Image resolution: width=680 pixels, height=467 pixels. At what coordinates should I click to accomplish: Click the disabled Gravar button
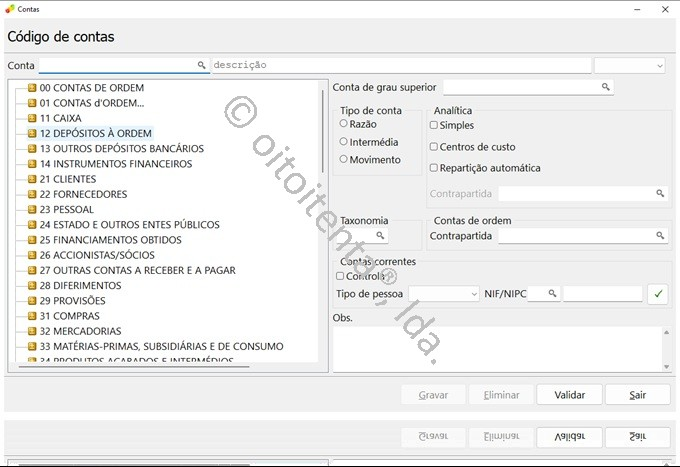click(x=433, y=395)
